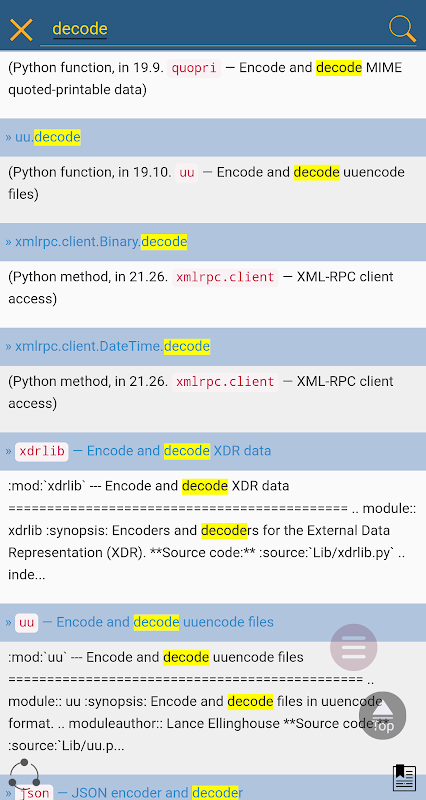
Task: Tap the uu code tag in function description
Action: (x=187, y=172)
